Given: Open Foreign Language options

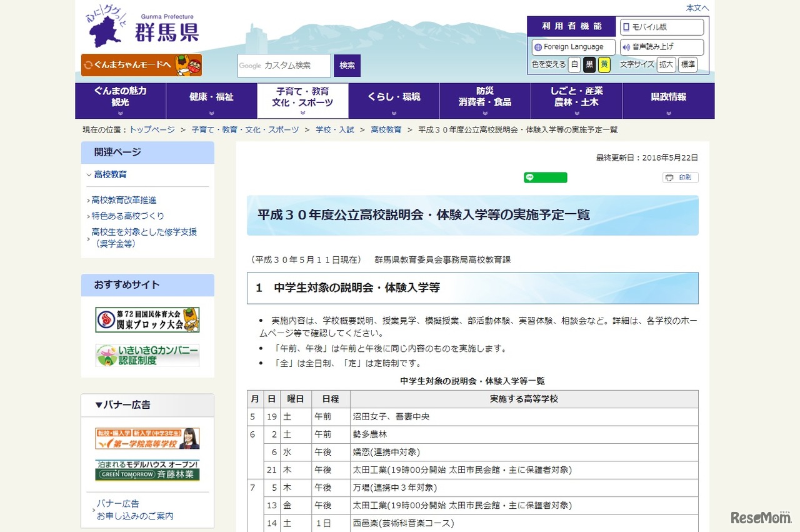Looking at the screenshot, I should tap(573, 47).
